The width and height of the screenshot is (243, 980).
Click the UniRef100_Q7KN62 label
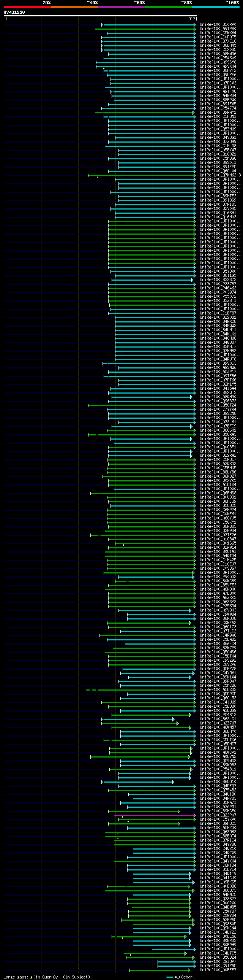(218, 351)
